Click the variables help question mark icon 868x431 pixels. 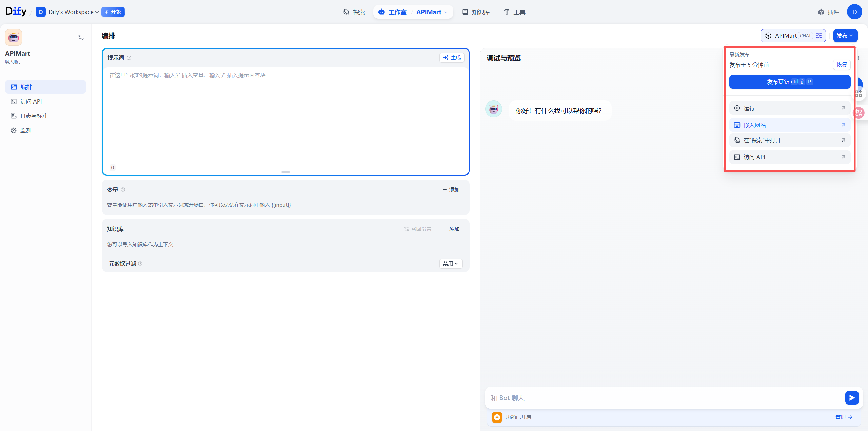pyautogui.click(x=123, y=190)
